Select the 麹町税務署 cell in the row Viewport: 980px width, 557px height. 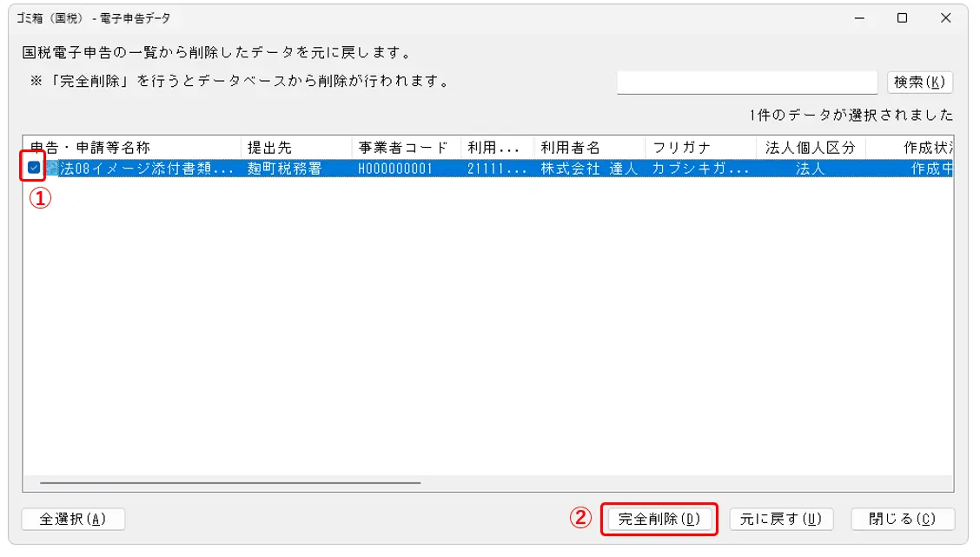pos(284,169)
